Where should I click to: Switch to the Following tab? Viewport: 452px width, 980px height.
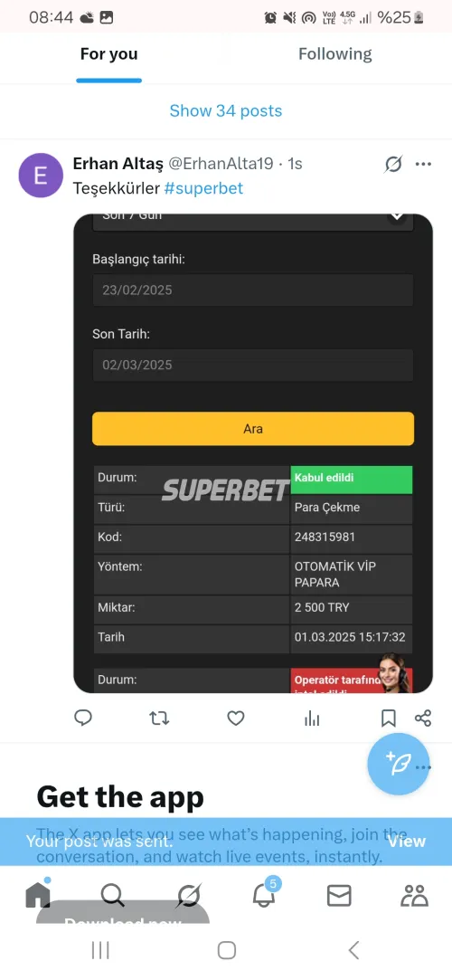[x=335, y=54]
